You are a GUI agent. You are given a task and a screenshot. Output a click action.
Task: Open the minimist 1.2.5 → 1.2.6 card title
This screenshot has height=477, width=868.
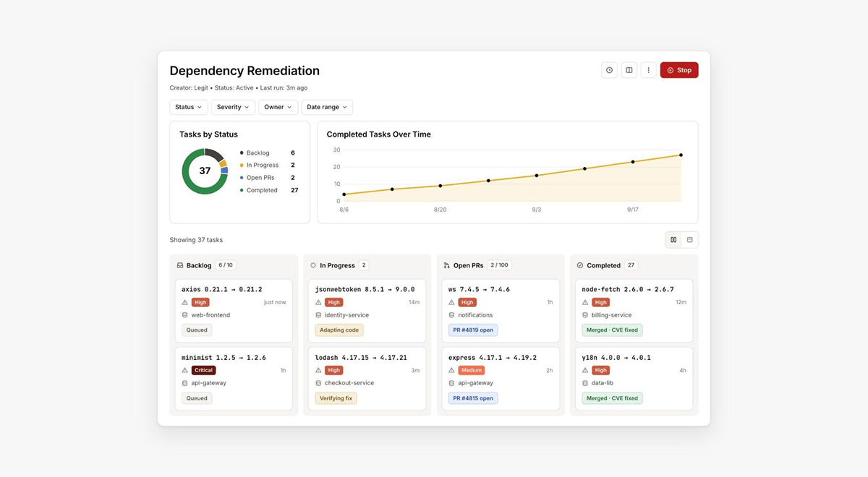pyautogui.click(x=224, y=357)
